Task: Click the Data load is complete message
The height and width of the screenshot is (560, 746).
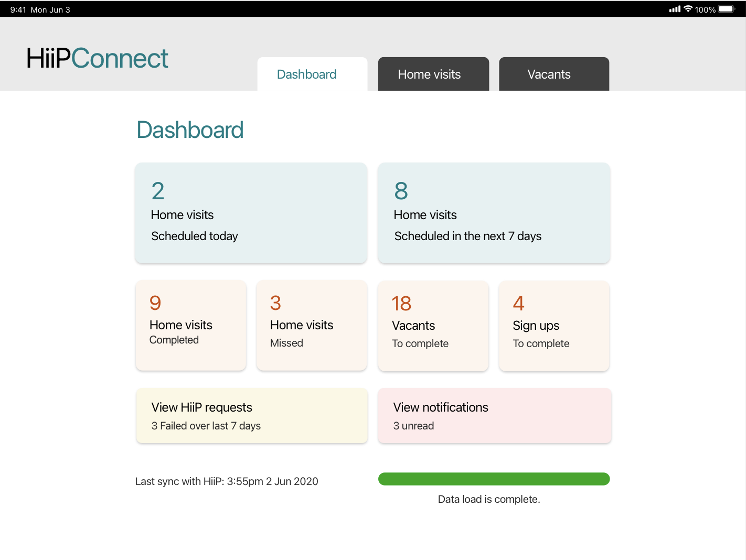Action: 489,499
